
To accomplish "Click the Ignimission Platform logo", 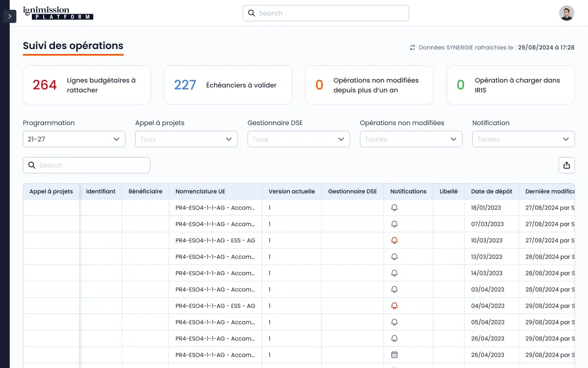I will point(58,13).
